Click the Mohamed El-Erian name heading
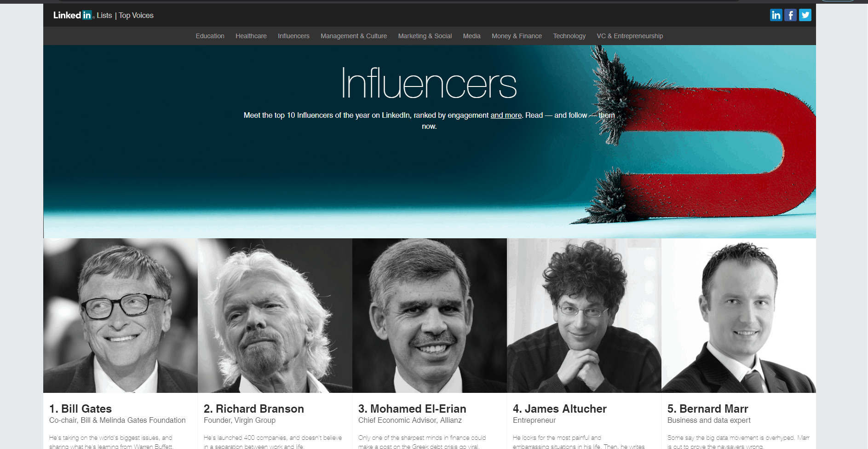This screenshot has width=868, height=449. click(412, 409)
